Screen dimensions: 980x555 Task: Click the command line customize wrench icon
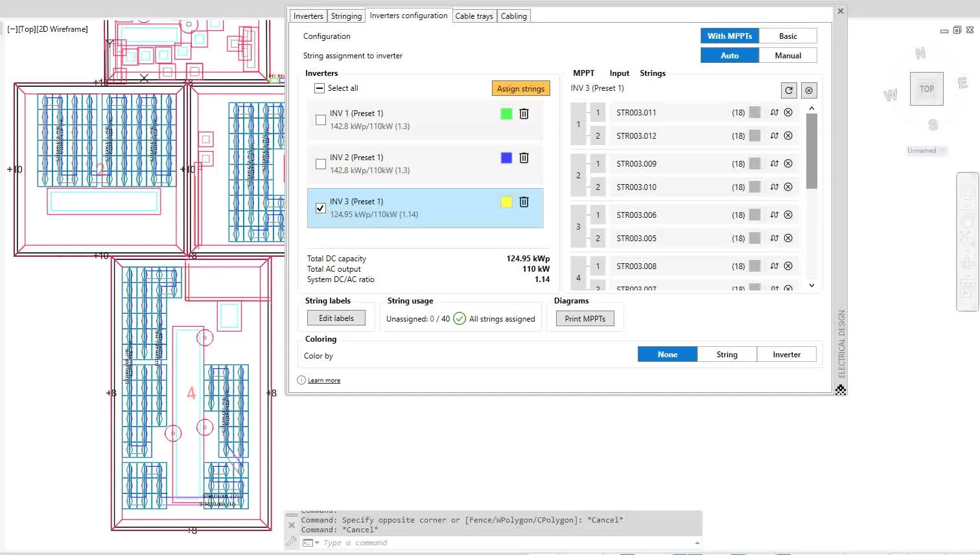(x=292, y=541)
